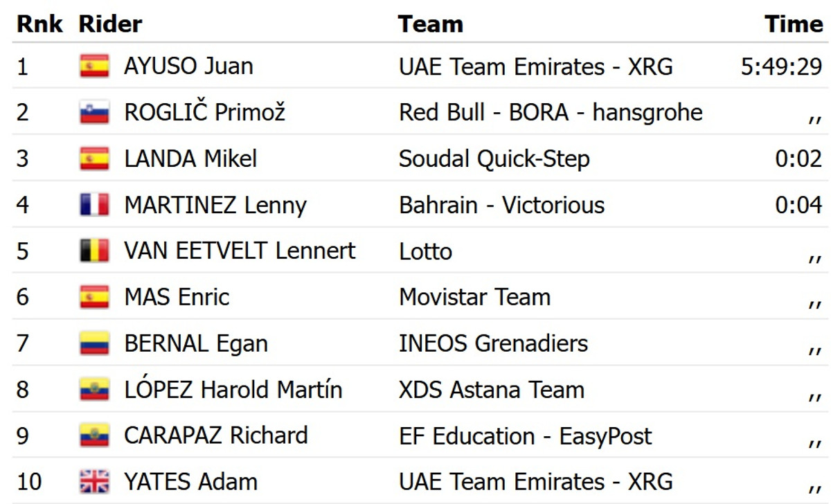Click the Colombian flag beside BERNAL Egan
Viewport: 831px width, 504px height.
coord(94,343)
